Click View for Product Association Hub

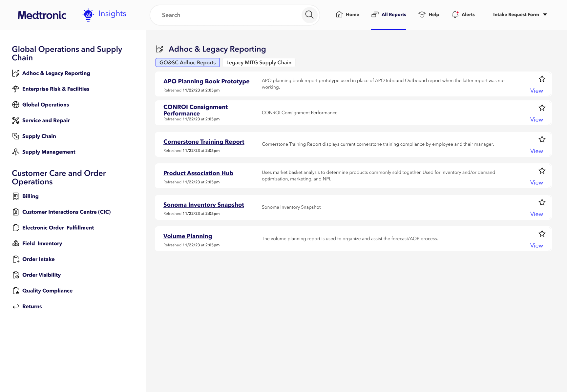click(536, 183)
